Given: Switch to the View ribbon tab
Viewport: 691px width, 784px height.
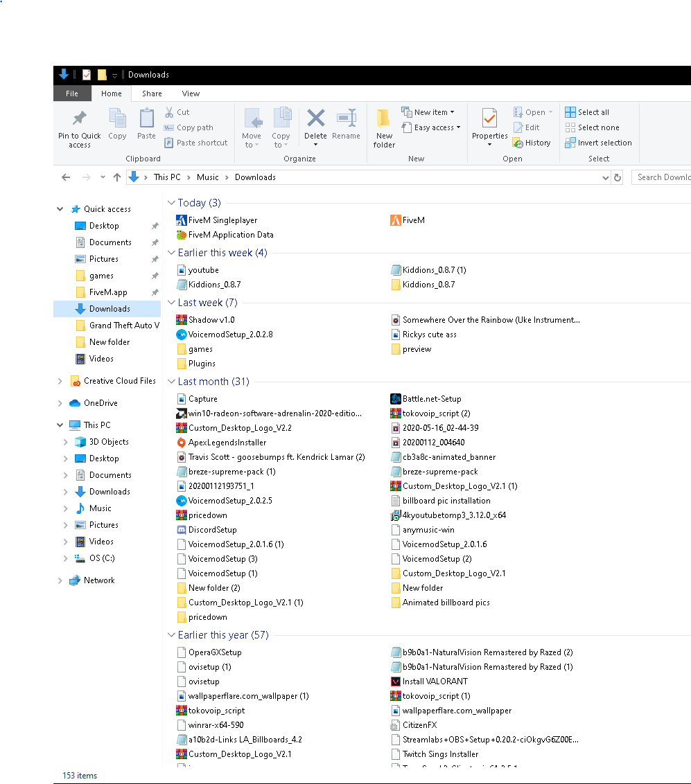Looking at the screenshot, I should [x=191, y=93].
